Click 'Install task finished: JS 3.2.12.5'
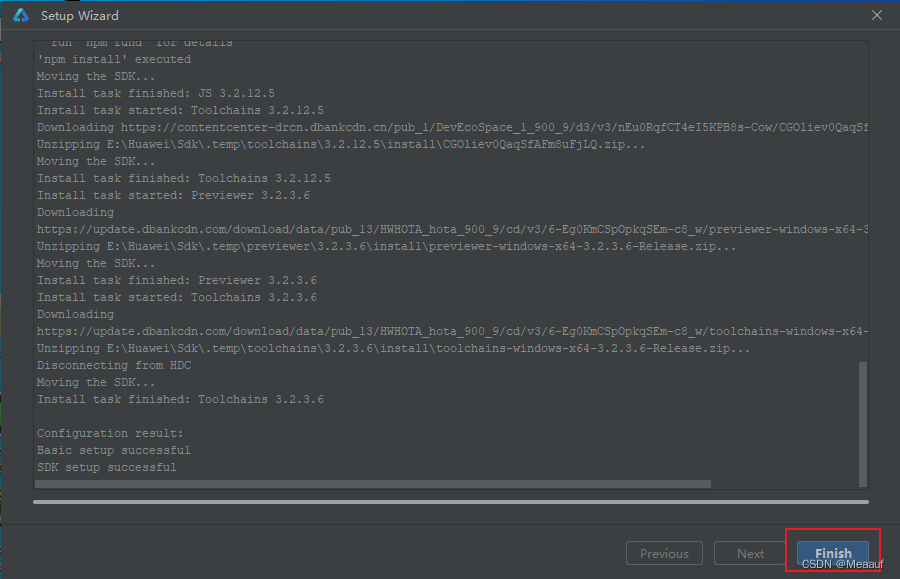Screen dimensions: 900x579 point(156,93)
